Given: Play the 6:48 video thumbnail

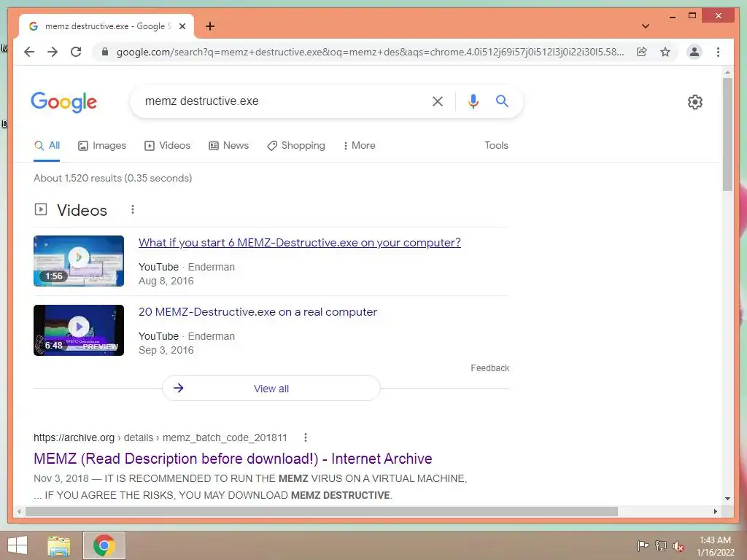Looking at the screenshot, I should (79, 330).
